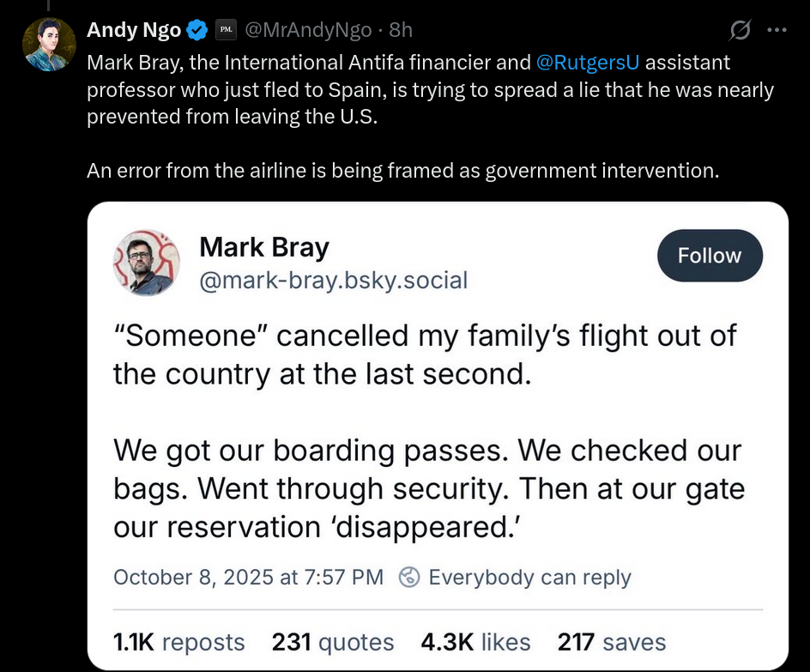View the 231 quotes count
810x672 pixels.
[x=333, y=642]
